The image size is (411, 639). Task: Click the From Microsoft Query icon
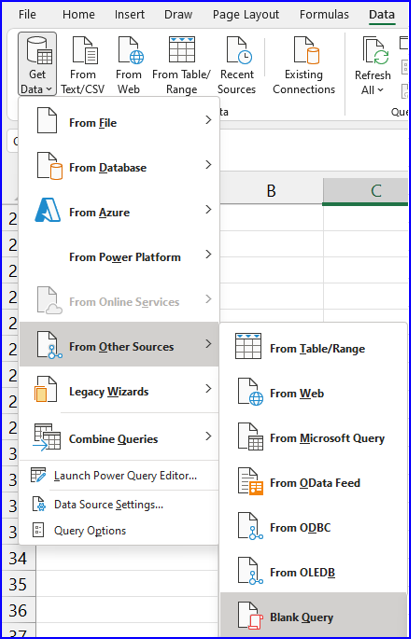pos(251,436)
